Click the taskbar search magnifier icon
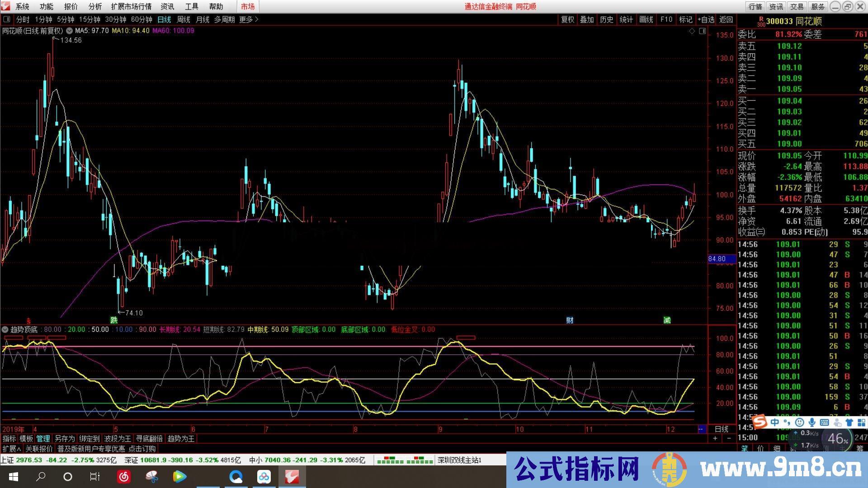The image size is (868, 488). tap(41, 477)
